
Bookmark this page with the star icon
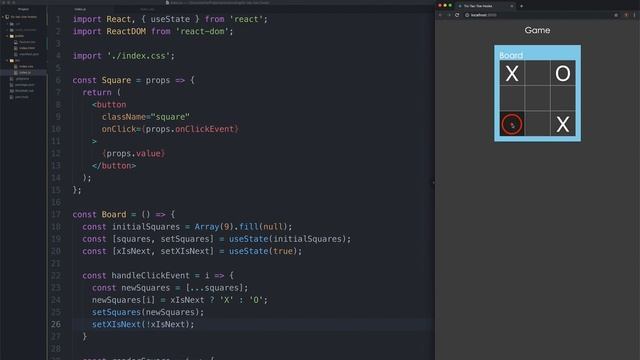point(616,15)
